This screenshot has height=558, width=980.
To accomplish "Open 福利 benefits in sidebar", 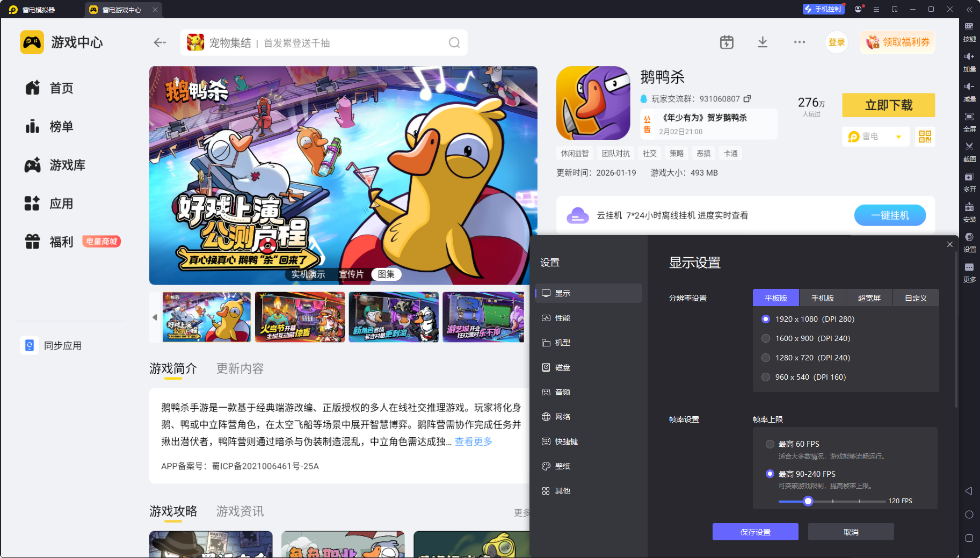I will [x=49, y=242].
